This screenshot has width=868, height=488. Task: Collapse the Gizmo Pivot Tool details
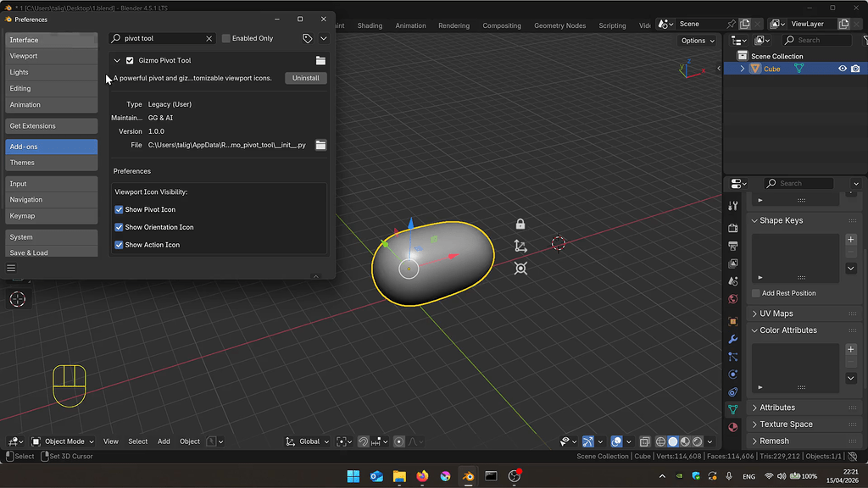(117, 60)
